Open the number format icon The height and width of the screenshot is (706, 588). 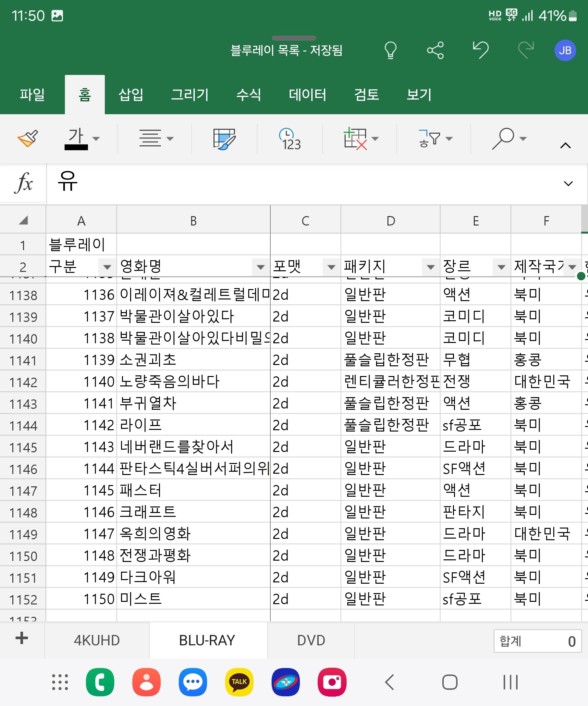coord(290,139)
